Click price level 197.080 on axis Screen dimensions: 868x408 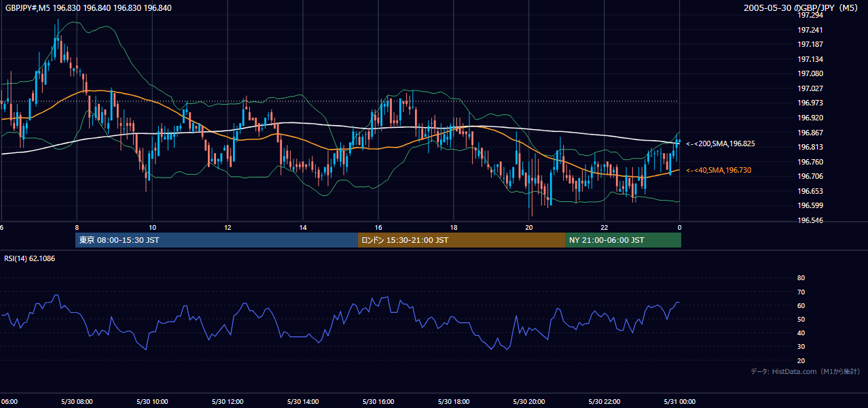pos(810,73)
